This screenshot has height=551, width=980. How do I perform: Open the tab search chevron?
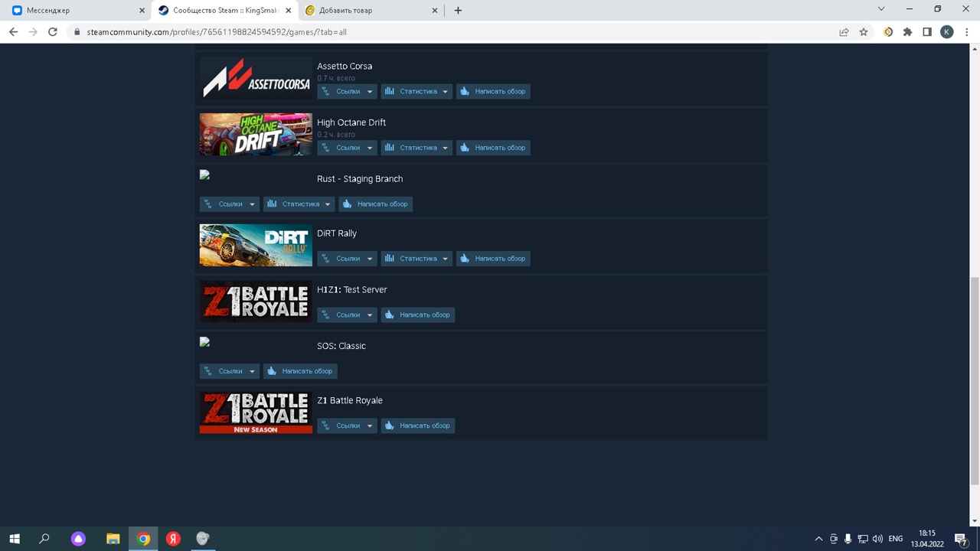tap(881, 9)
